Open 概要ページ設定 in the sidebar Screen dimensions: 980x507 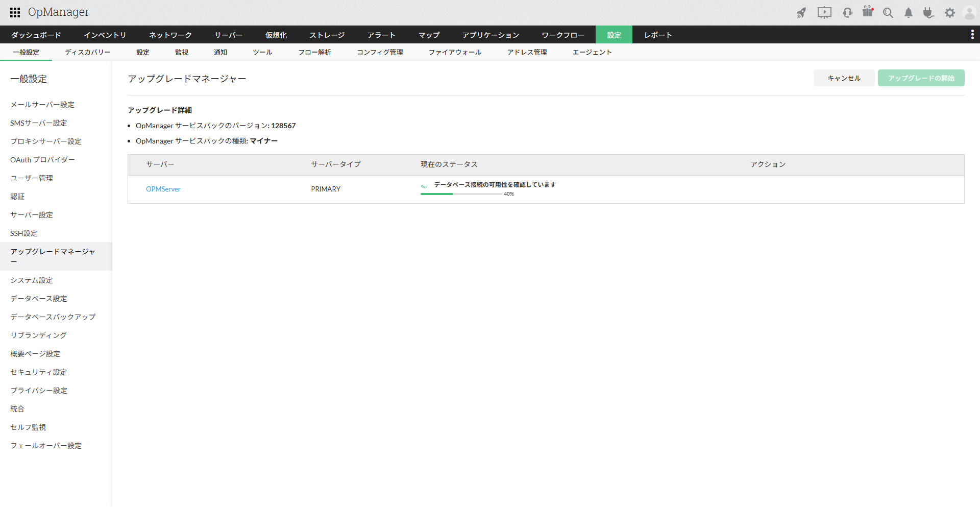(x=56, y=354)
